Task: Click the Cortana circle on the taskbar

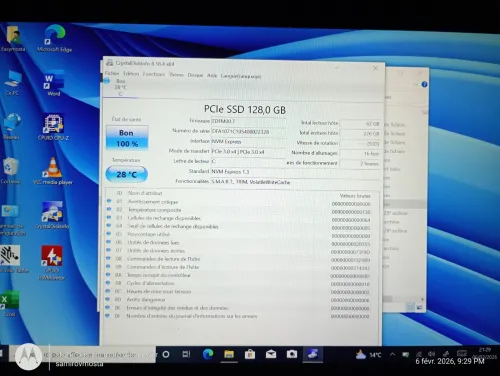Action: 166,354
